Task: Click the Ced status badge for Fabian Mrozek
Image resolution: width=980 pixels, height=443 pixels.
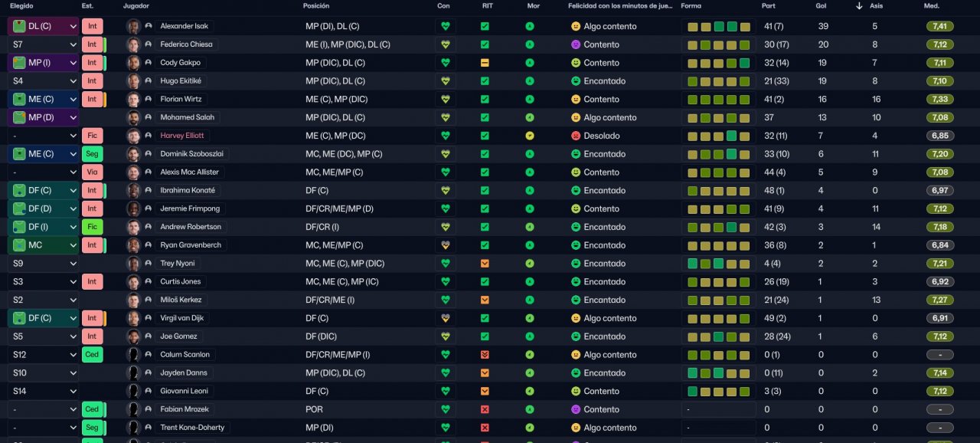Action: click(x=92, y=409)
